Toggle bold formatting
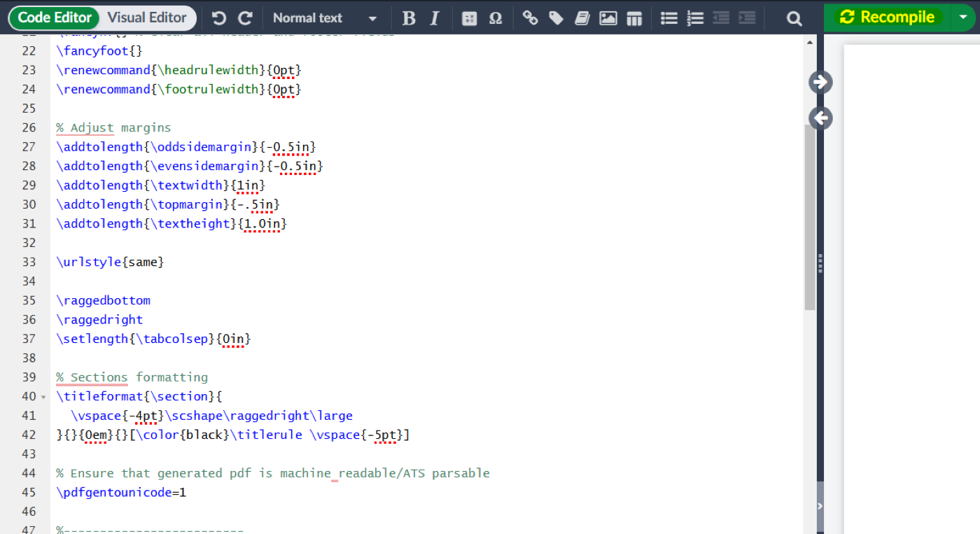Viewport: 980px width, 534px height. (x=409, y=18)
